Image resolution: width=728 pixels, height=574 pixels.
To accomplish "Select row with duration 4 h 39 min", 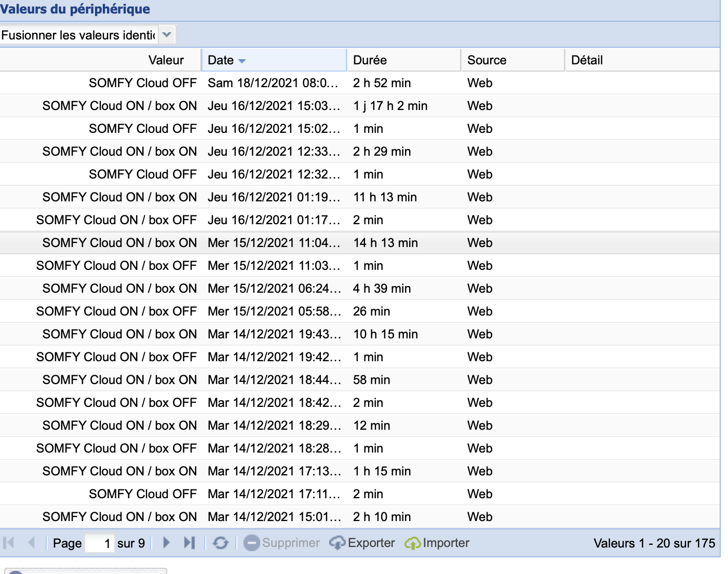I will tap(360, 289).
